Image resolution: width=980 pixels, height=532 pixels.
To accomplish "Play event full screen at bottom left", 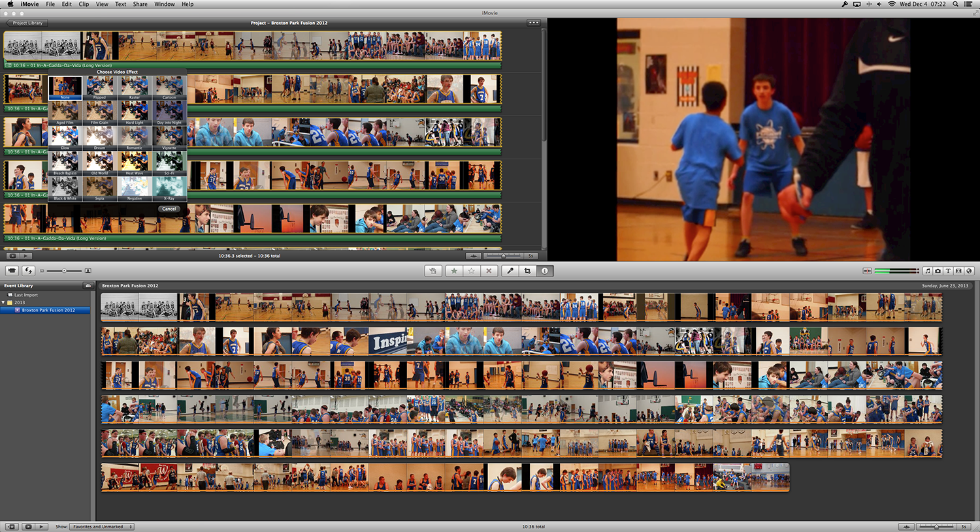I will pyautogui.click(x=27, y=527).
